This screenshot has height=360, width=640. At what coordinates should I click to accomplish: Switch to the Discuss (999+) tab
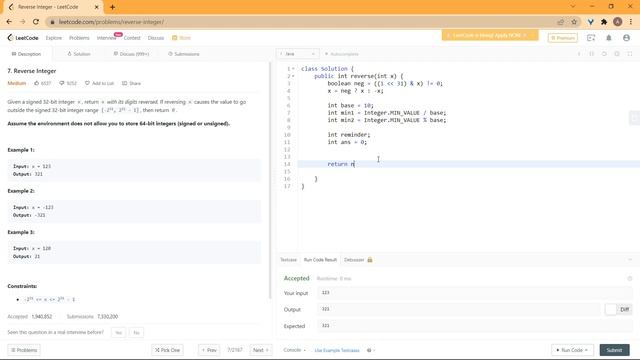tap(131, 54)
